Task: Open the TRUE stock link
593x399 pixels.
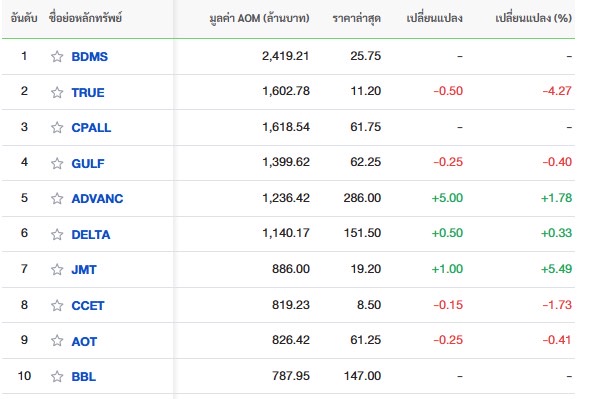Action: click(x=88, y=92)
